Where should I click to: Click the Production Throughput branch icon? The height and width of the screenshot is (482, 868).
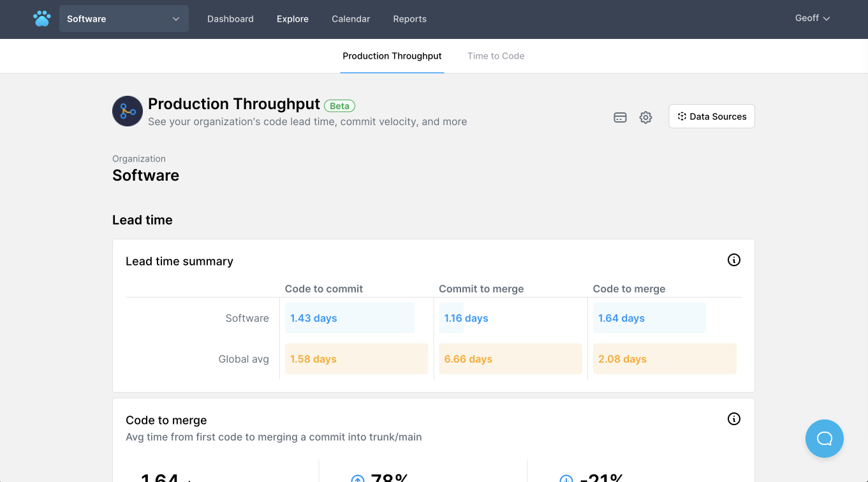tap(128, 111)
